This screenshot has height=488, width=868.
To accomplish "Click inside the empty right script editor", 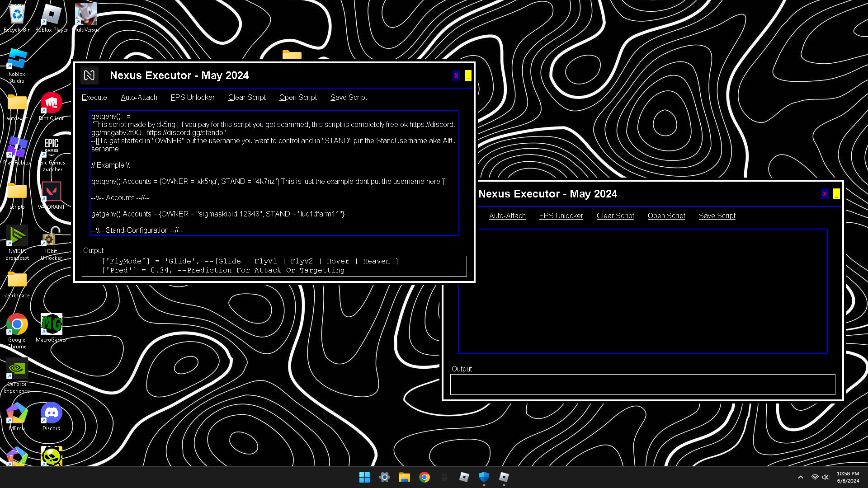I will pos(642,291).
